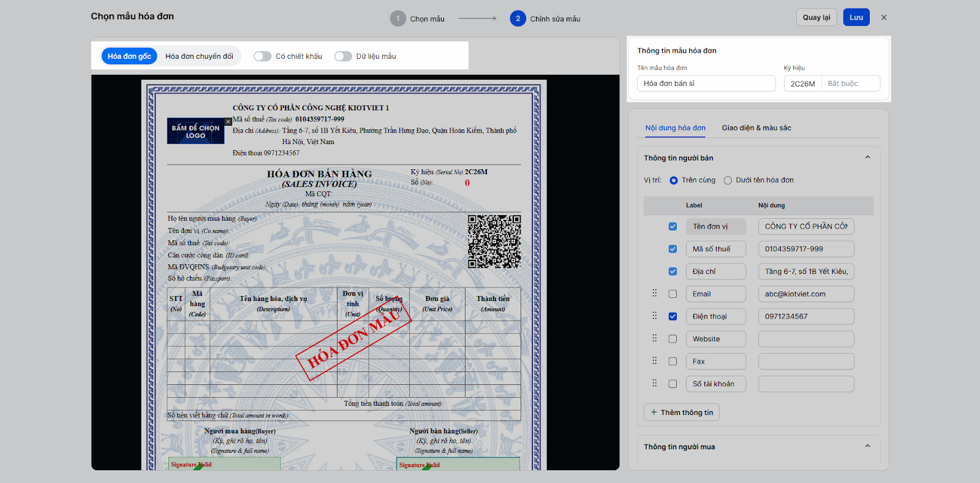
Task: Edit the Địa chỉ label field
Action: pos(716,272)
